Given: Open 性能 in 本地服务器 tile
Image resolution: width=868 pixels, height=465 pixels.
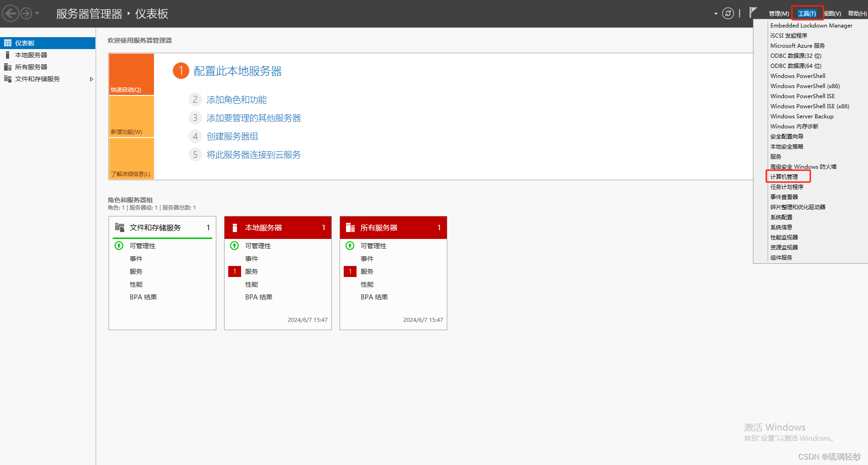Looking at the screenshot, I should [252, 284].
